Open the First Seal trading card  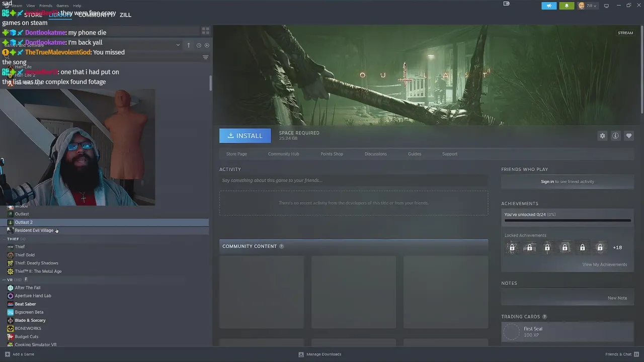pos(568,332)
